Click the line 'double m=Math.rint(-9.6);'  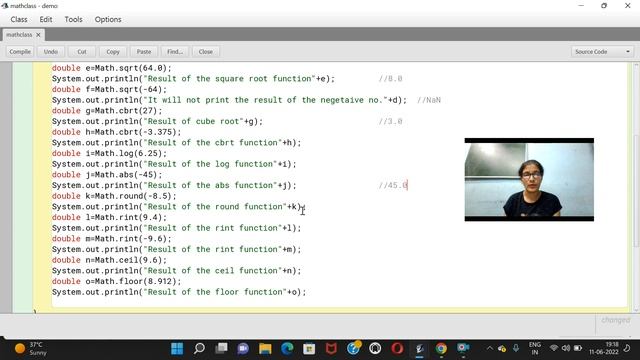click(112, 239)
